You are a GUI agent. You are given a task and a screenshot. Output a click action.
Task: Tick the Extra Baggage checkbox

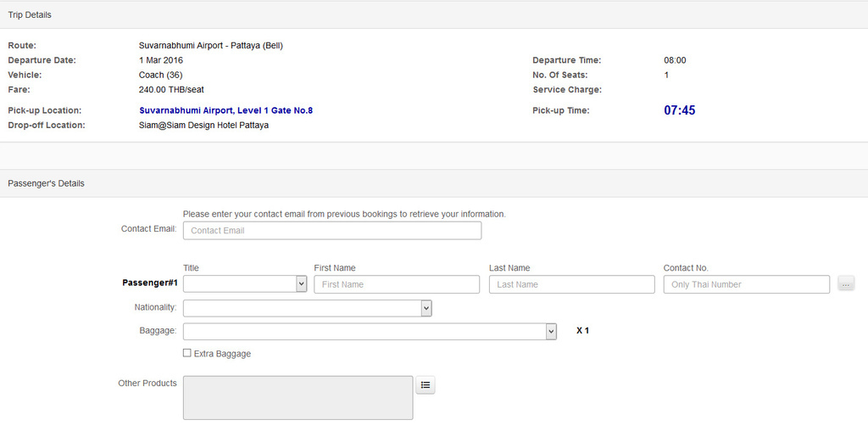[187, 353]
